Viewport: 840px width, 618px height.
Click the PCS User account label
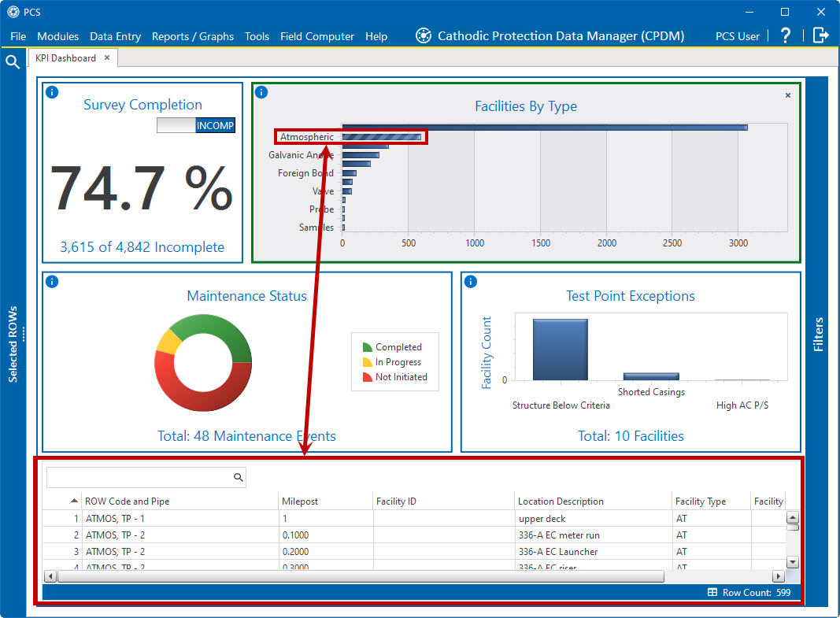(x=738, y=36)
